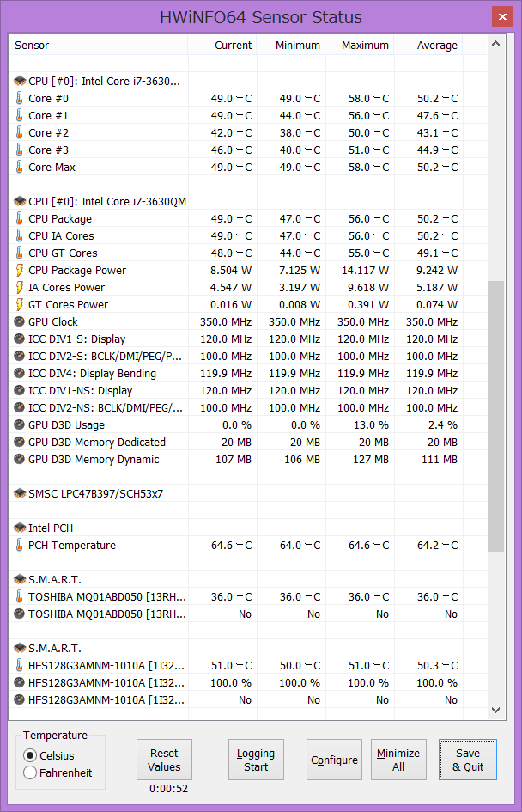This screenshot has width=522, height=812.
Task: Click the thermometer icon for CPU GT Cores
Action: (x=19, y=253)
